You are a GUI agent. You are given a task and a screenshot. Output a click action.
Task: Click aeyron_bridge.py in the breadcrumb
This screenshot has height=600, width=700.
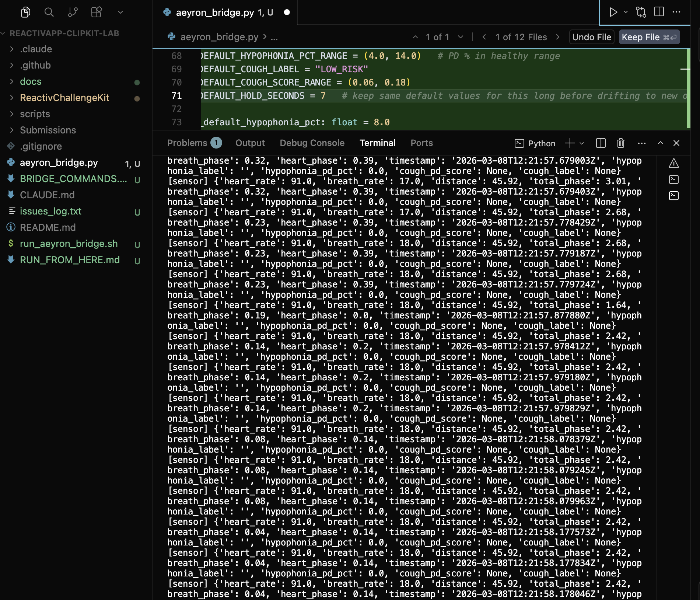click(219, 37)
